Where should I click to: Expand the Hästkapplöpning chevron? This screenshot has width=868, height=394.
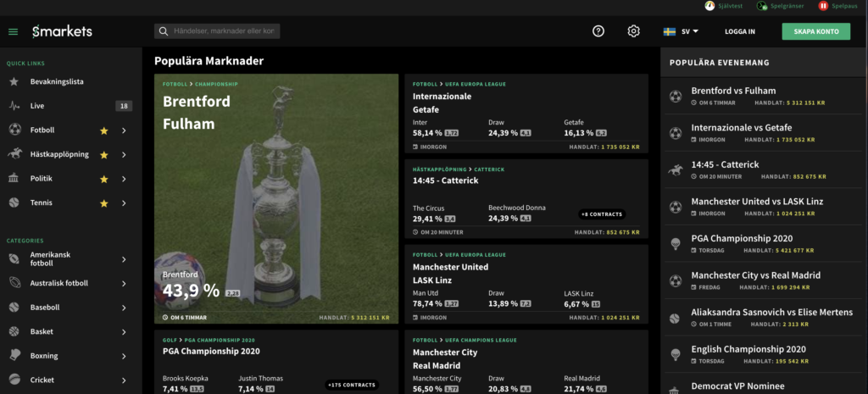coord(124,155)
